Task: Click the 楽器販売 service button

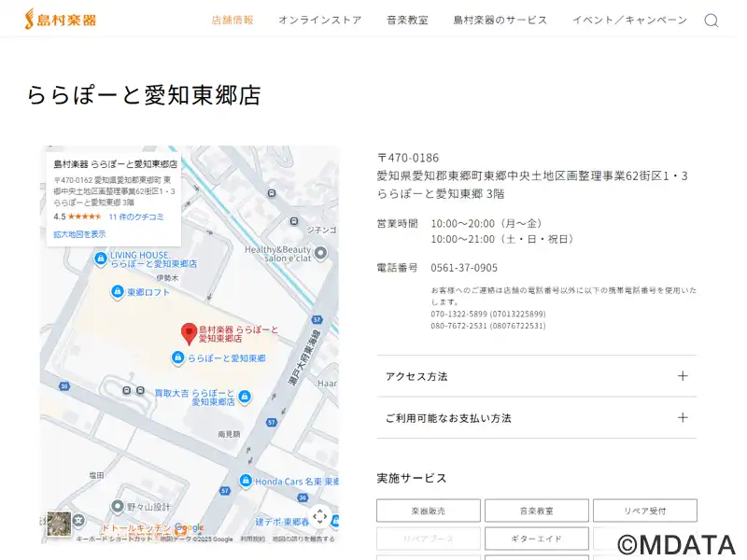Action: [x=429, y=511]
